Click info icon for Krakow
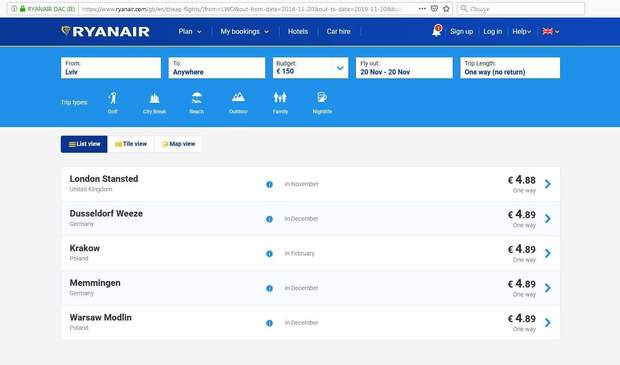620x365 pixels. pos(269,254)
